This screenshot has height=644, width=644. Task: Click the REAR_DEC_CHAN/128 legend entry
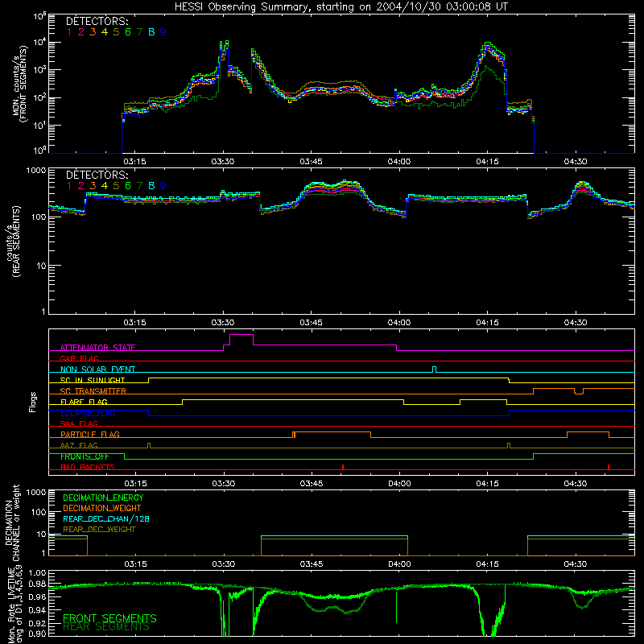coord(106,519)
